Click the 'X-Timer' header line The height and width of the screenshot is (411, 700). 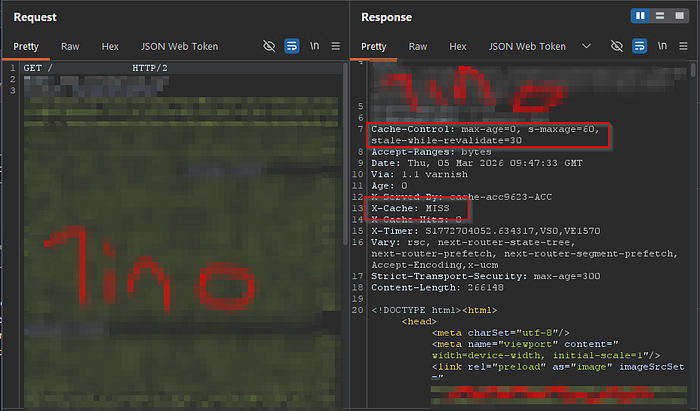tap(486, 231)
